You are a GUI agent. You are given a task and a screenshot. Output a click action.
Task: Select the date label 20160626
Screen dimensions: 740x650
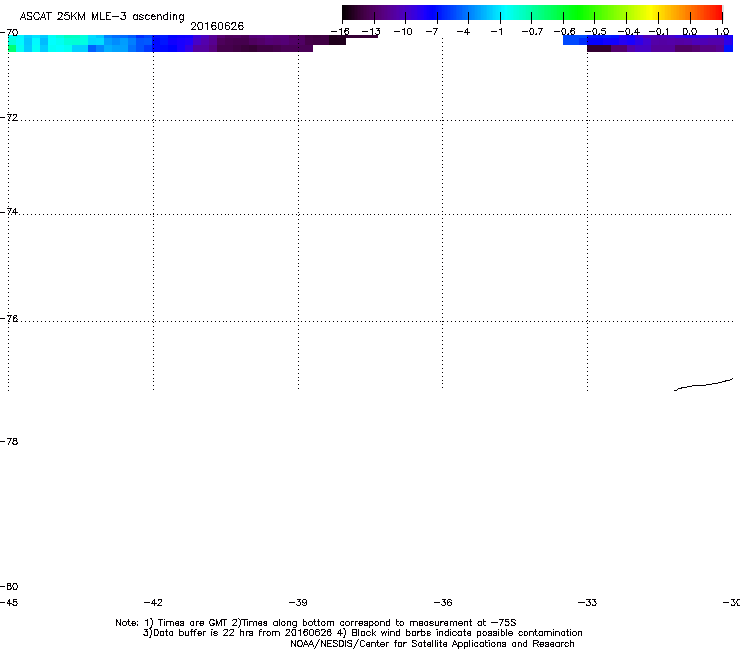(217, 26)
